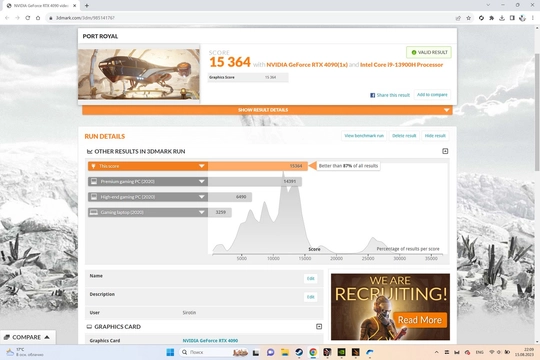Open the chat app on the taskbar
The height and width of the screenshot is (360, 540).
coord(270,352)
